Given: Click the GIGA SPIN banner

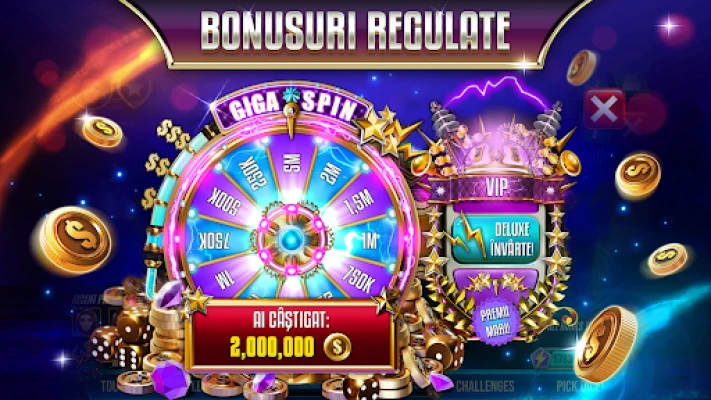Looking at the screenshot, I should [291, 107].
